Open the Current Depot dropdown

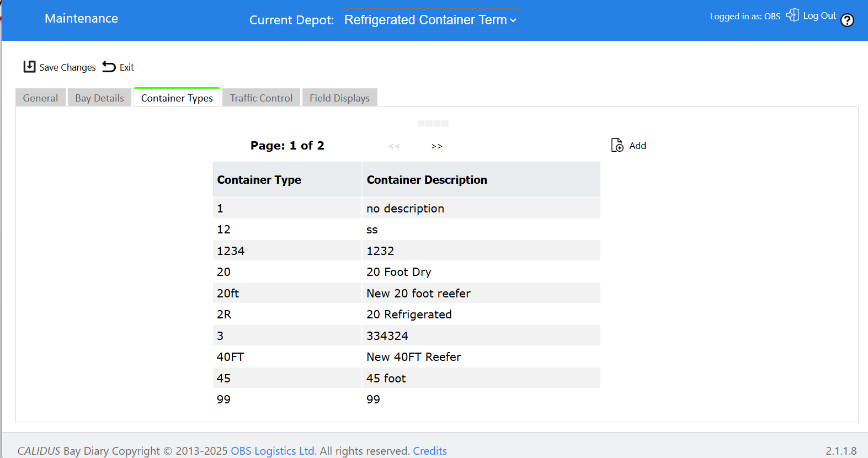coord(430,20)
